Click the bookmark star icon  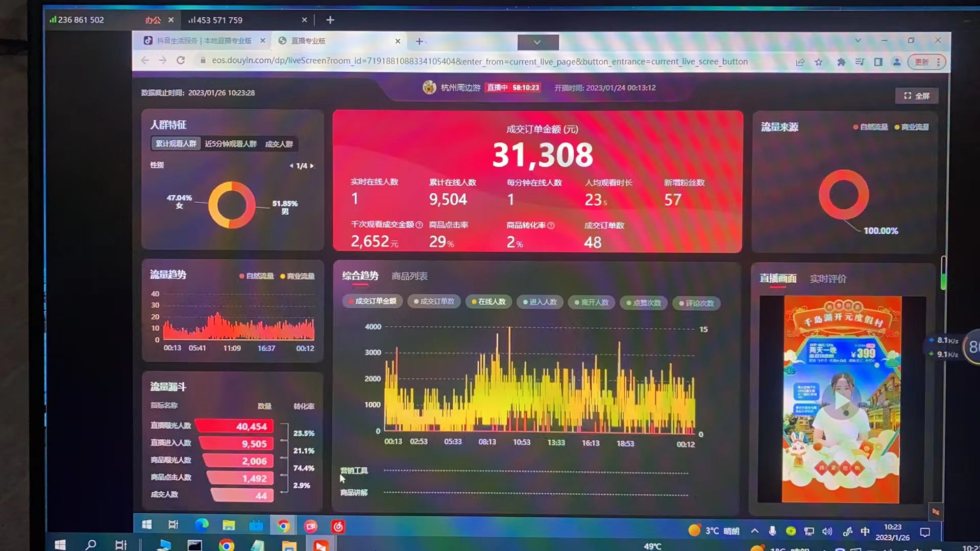pos(819,62)
